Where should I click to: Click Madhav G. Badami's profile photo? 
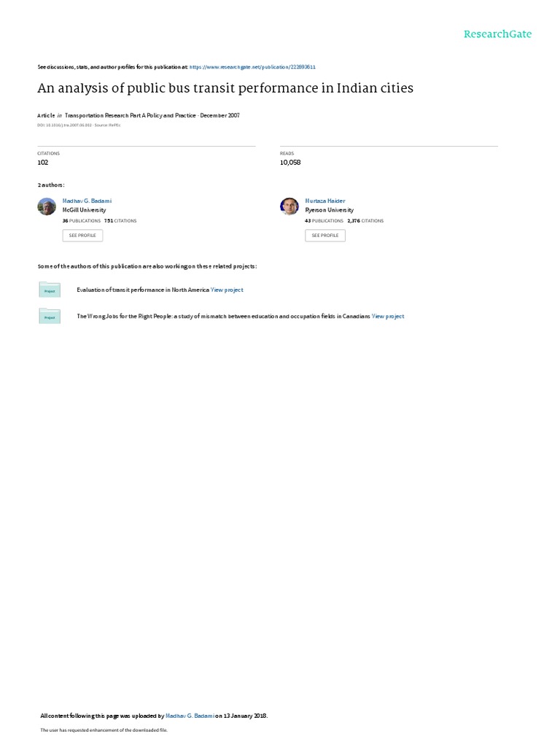coord(47,206)
